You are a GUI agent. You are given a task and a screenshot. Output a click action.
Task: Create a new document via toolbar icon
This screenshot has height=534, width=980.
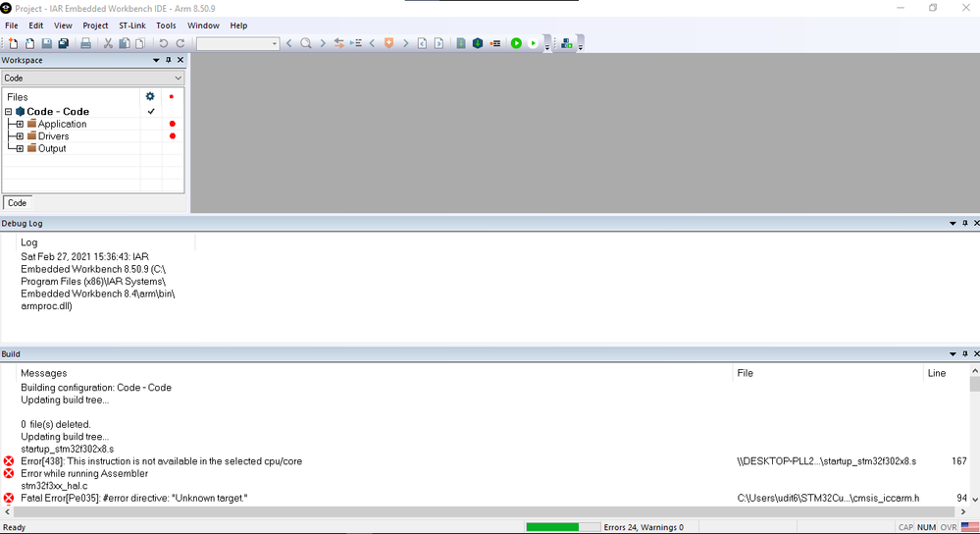point(13,43)
